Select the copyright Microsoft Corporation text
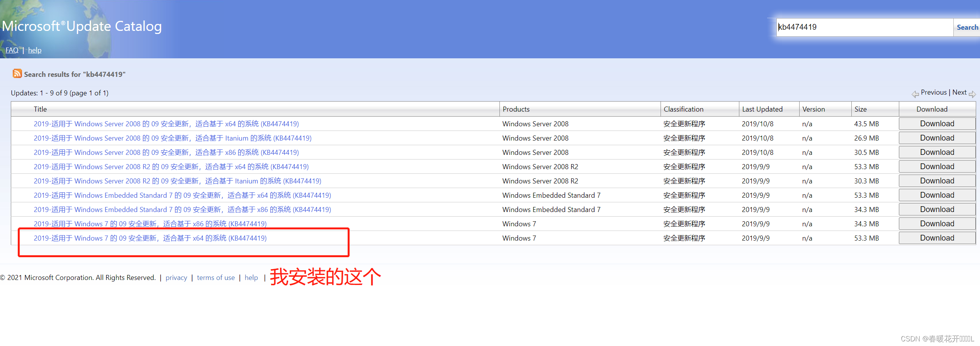This screenshot has height=346, width=980. (x=78, y=278)
